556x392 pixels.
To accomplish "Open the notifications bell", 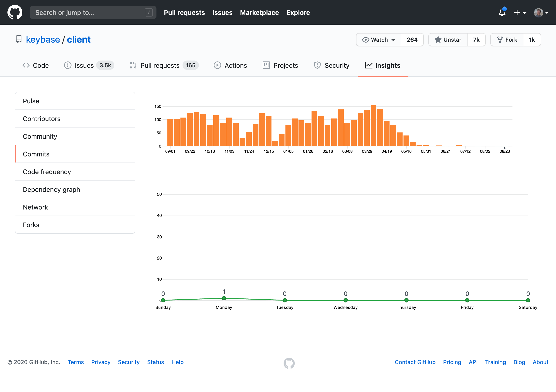I will pyautogui.click(x=502, y=13).
